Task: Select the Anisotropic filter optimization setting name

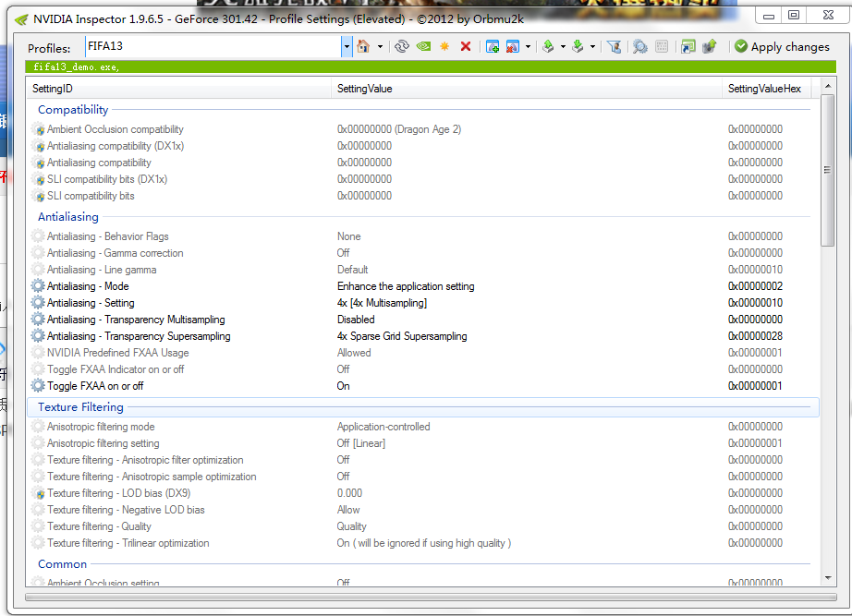Action: coord(145,460)
